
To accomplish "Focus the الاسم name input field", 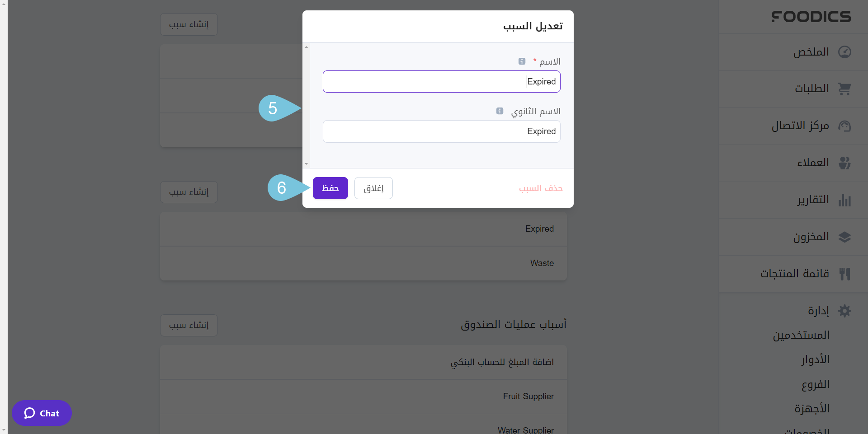I will coord(442,82).
